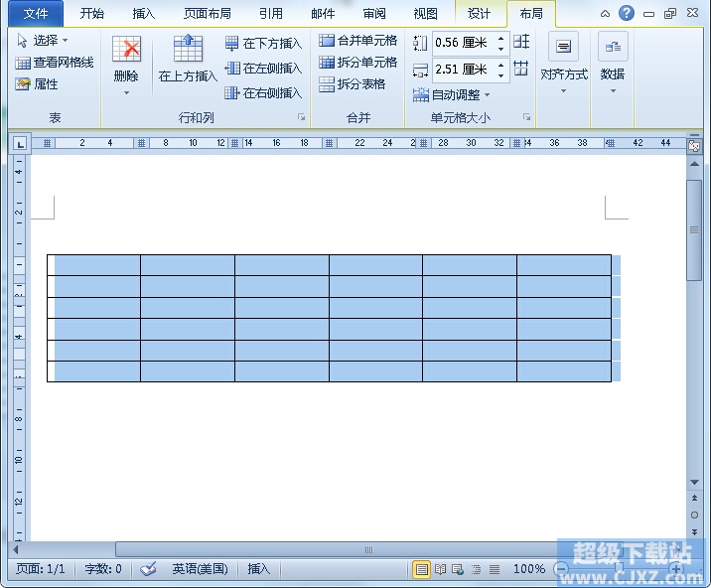Click horizontal scrollbar left arrow

[16, 550]
